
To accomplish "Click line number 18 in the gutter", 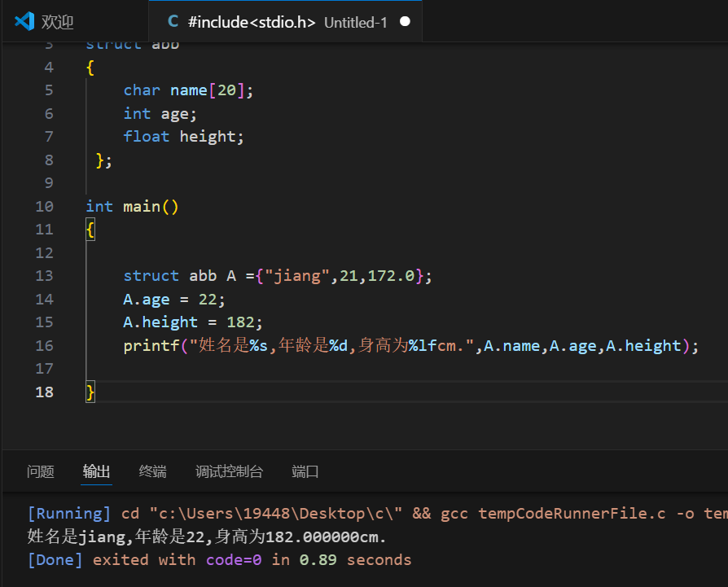I will pos(45,392).
